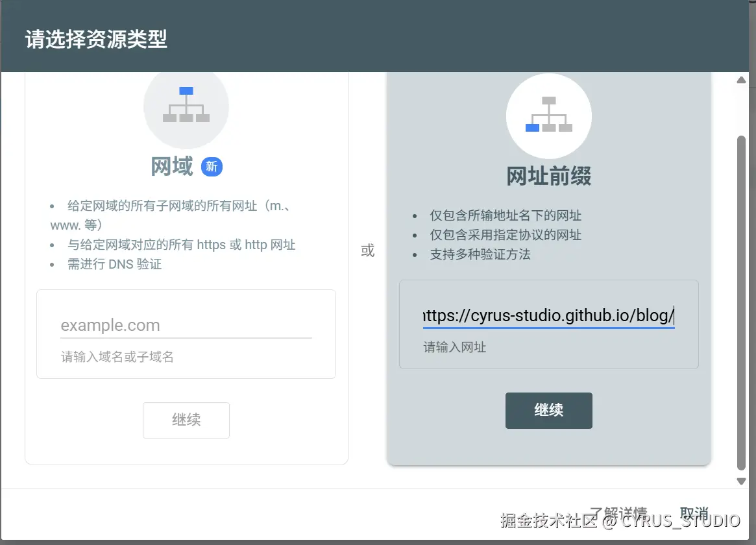Click the URL prefix input with cyrus-studio.github.io
756x545 pixels.
(x=549, y=315)
